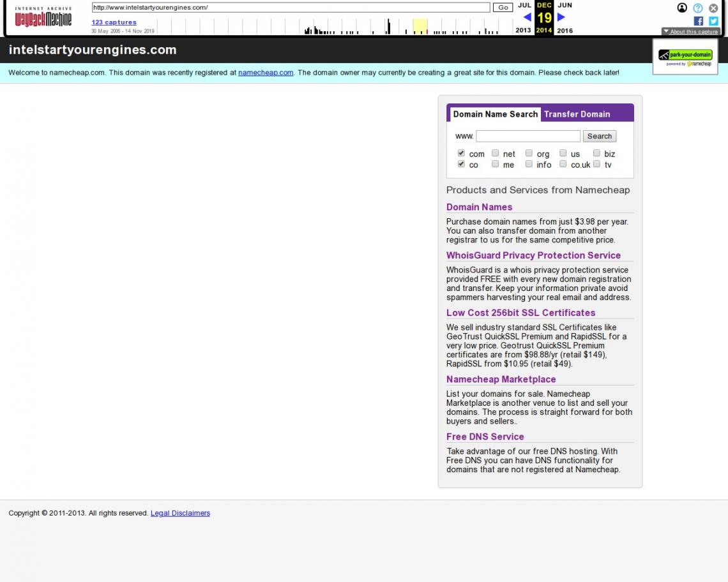The width and height of the screenshot is (728, 582).
Task: Open the Wayback help icon
Action: coord(698,8)
